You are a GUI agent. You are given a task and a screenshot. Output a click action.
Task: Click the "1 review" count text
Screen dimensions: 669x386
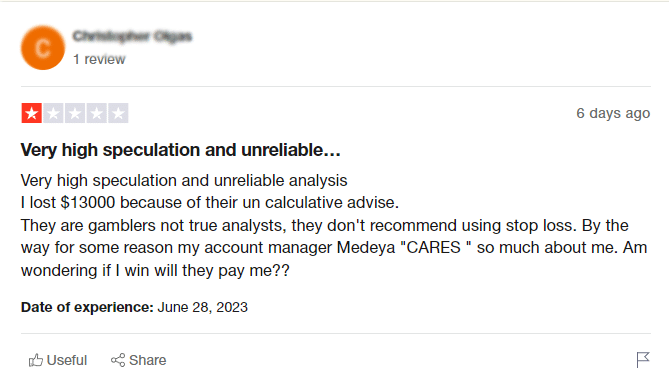(x=99, y=59)
